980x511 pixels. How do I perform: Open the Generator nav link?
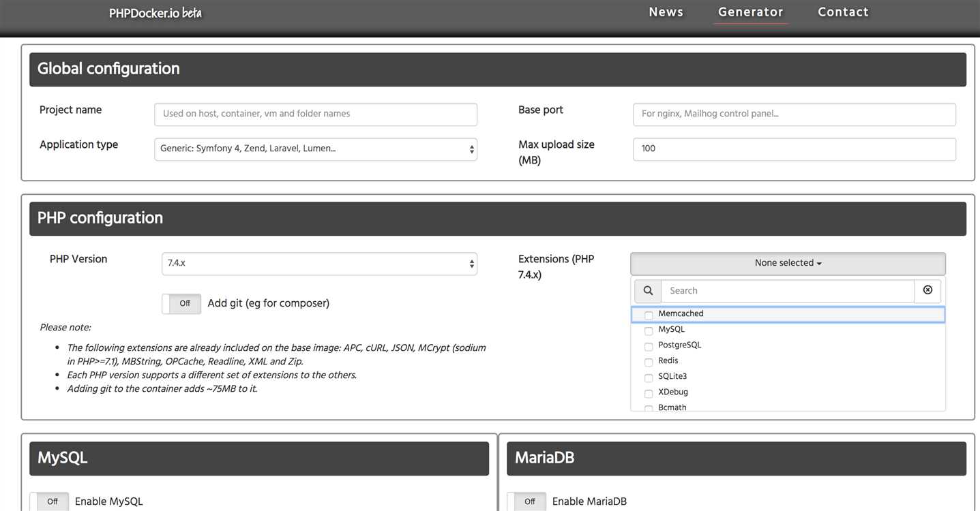click(750, 12)
